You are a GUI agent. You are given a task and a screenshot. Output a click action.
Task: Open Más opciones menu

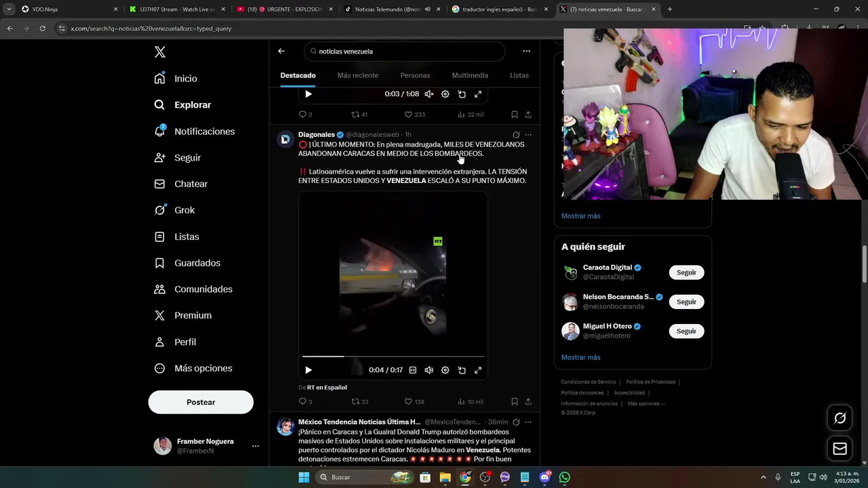[194, 368]
